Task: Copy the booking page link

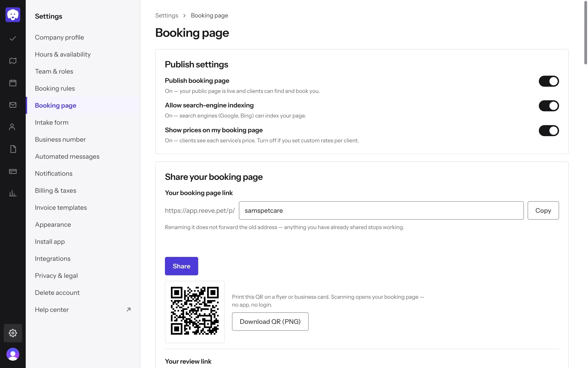Action: point(543,210)
